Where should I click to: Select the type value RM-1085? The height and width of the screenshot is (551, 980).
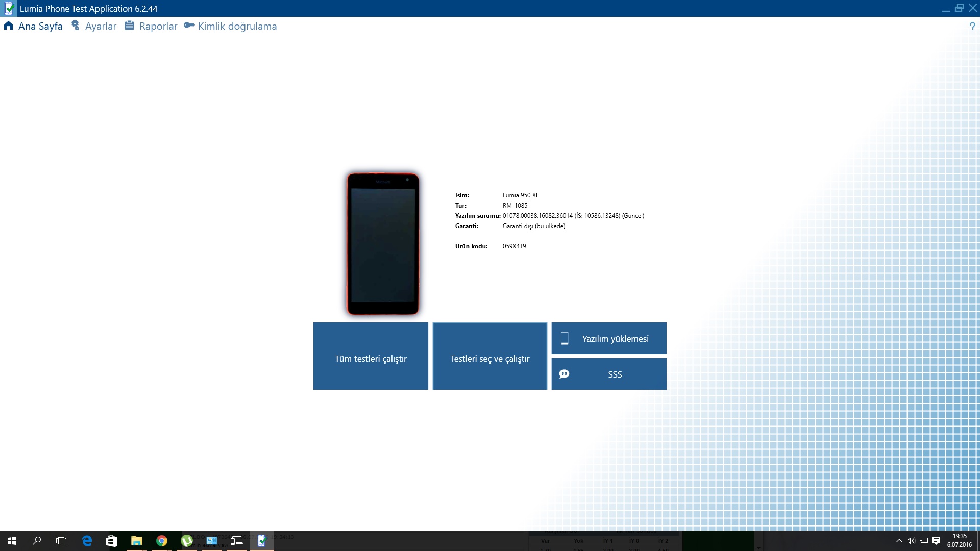point(515,206)
